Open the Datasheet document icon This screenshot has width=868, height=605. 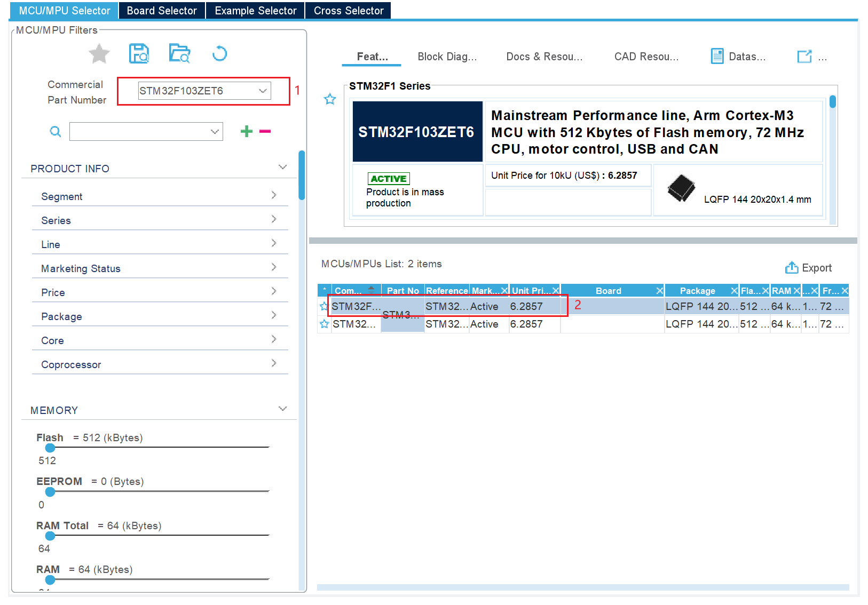[x=717, y=56]
